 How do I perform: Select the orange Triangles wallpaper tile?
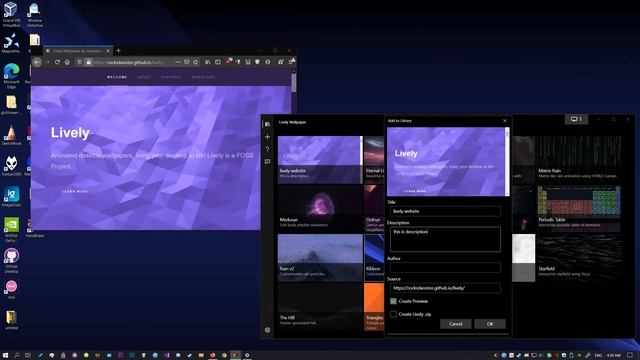point(374,307)
